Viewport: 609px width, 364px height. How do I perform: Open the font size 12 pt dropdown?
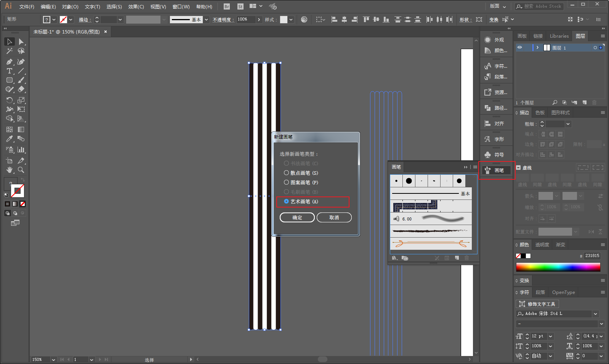point(550,336)
